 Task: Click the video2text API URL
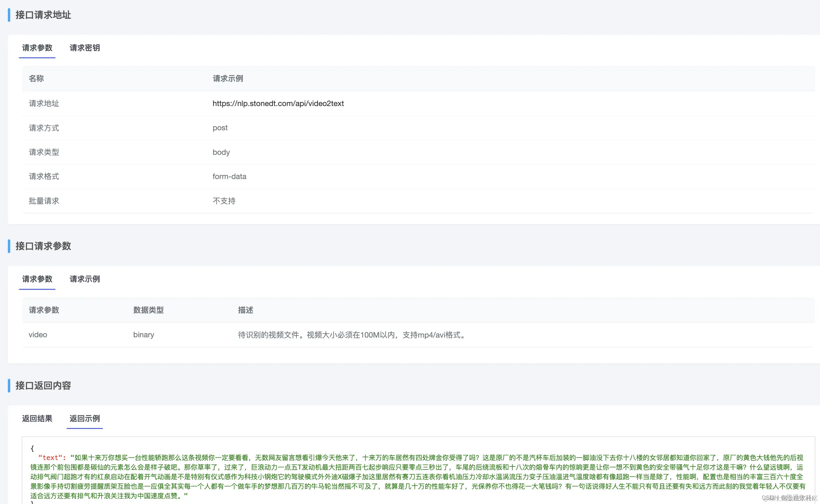point(278,103)
